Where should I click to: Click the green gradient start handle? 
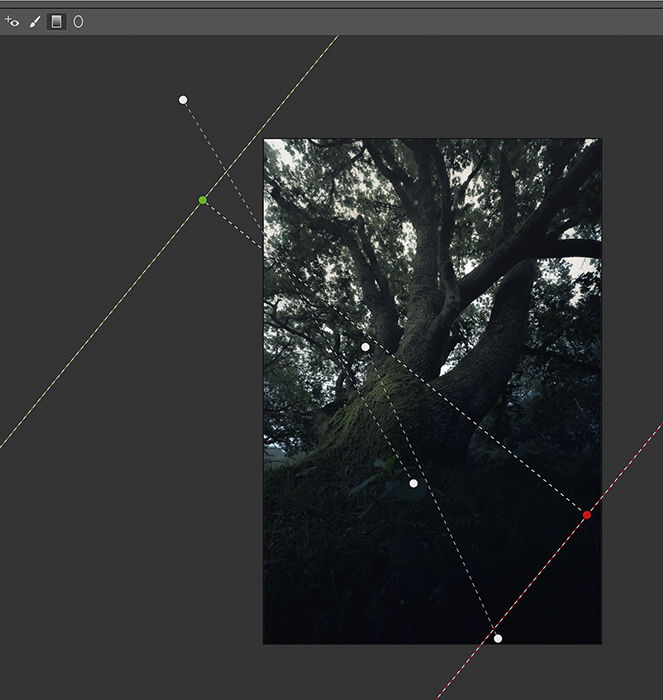pos(203,200)
